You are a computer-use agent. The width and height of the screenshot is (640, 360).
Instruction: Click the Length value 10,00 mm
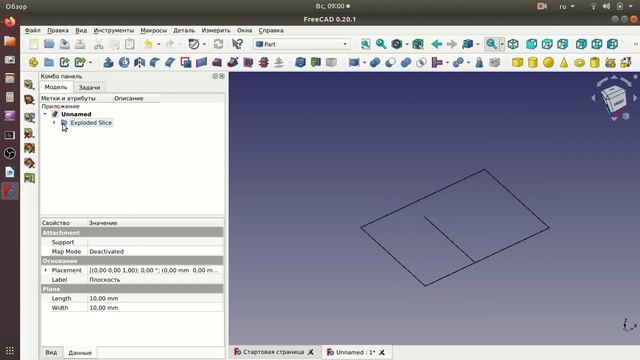pyautogui.click(x=104, y=298)
